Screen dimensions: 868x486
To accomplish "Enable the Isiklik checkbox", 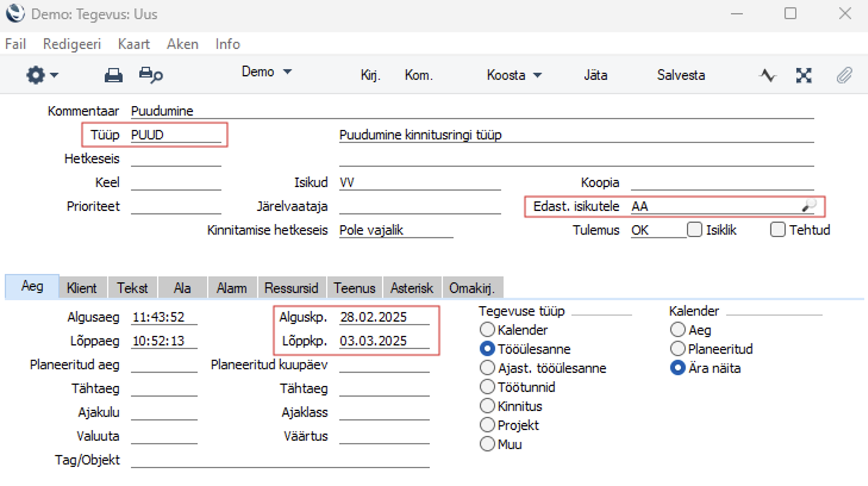I will click(x=694, y=230).
